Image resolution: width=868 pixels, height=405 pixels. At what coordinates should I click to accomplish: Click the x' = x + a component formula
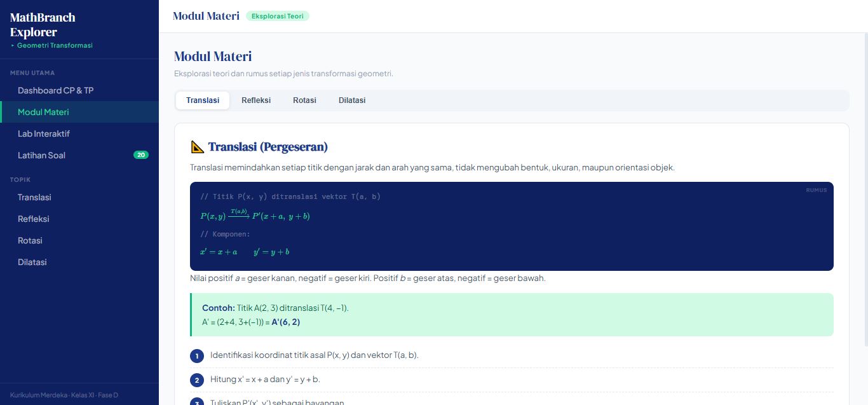tap(219, 252)
